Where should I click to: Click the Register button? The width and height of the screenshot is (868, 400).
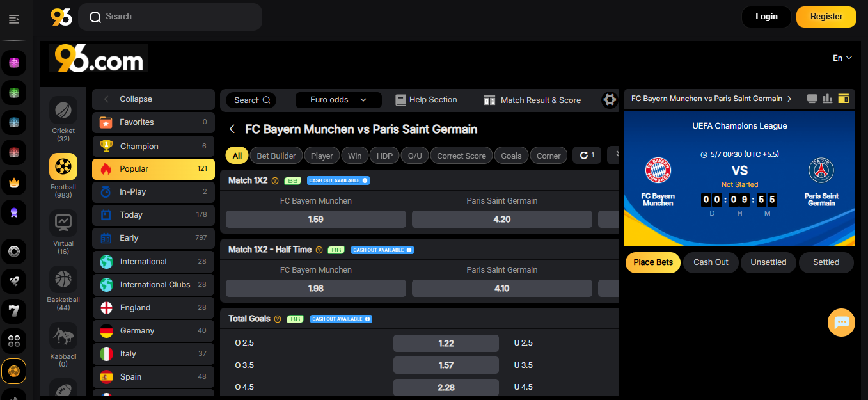pos(826,17)
